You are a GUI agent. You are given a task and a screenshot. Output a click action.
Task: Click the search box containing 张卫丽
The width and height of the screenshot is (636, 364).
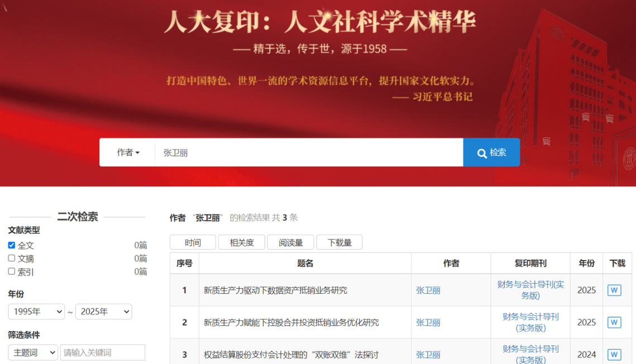coord(308,152)
